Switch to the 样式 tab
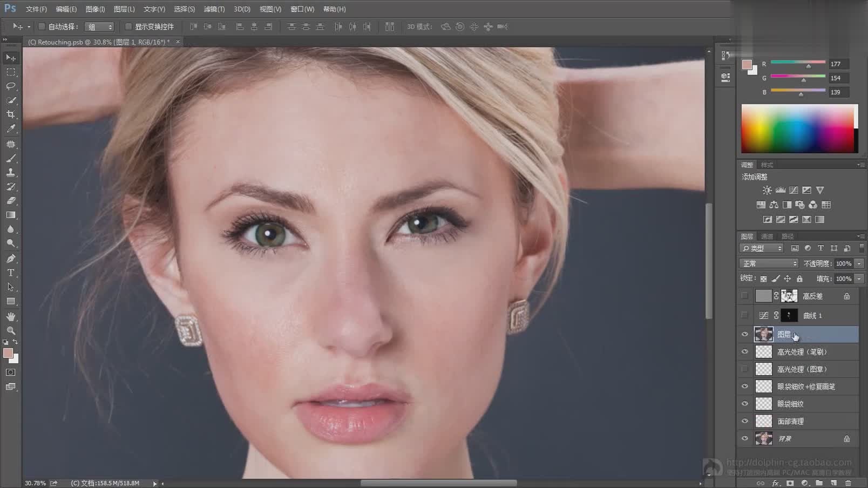 tap(767, 165)
